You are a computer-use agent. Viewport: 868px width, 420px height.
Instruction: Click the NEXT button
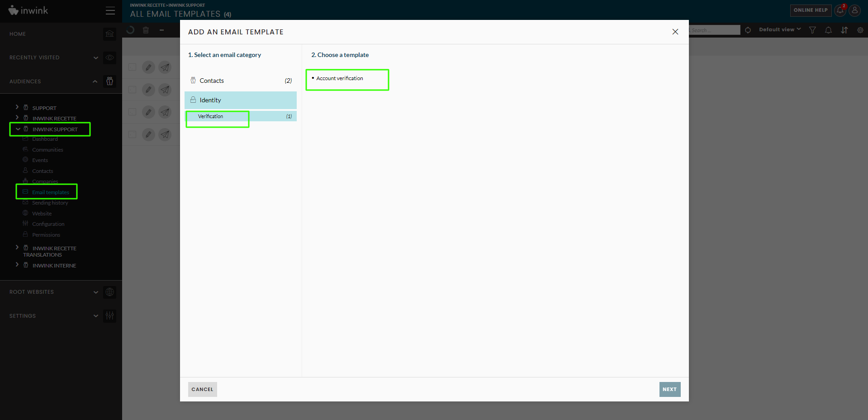[669, 389]
